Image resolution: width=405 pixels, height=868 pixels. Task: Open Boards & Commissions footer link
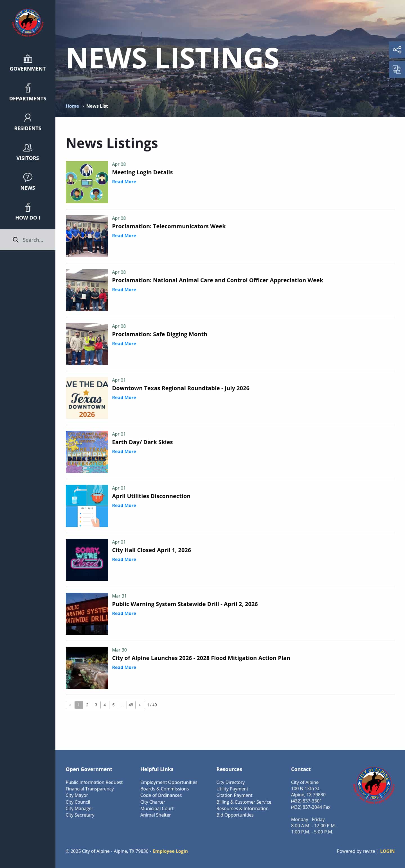tap(165, 788)
